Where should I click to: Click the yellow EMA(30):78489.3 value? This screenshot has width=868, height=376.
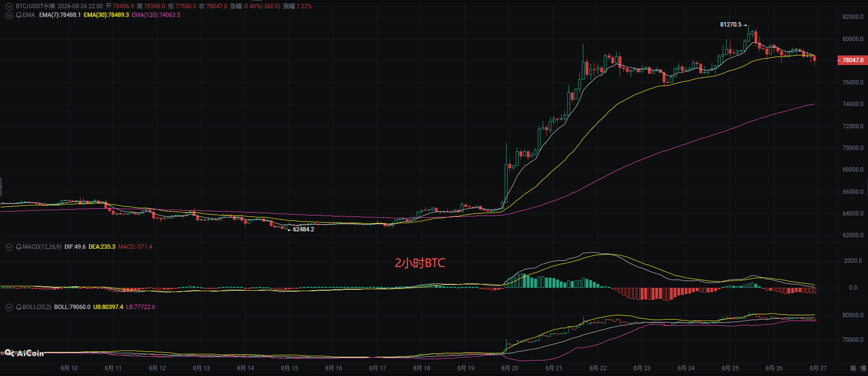(106, 15)
